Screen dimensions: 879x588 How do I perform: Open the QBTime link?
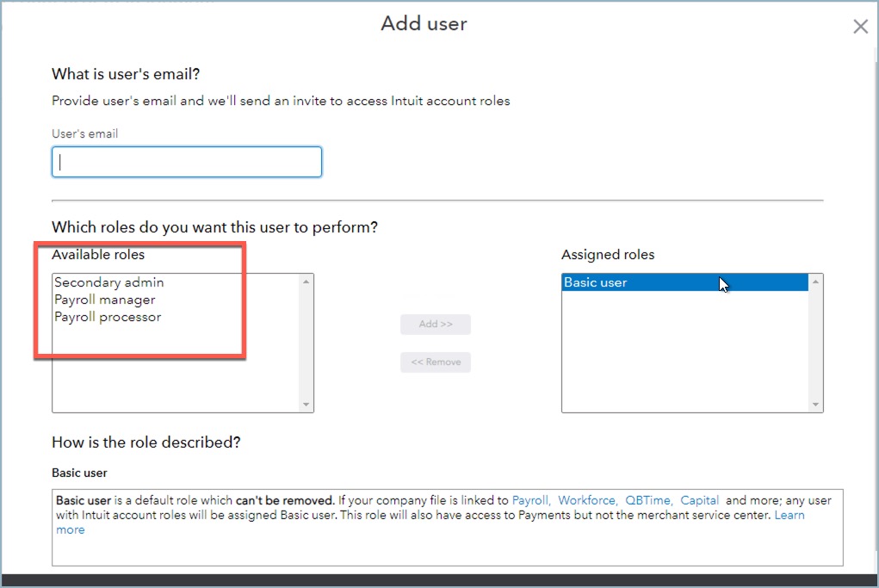[x=647, y=500]
